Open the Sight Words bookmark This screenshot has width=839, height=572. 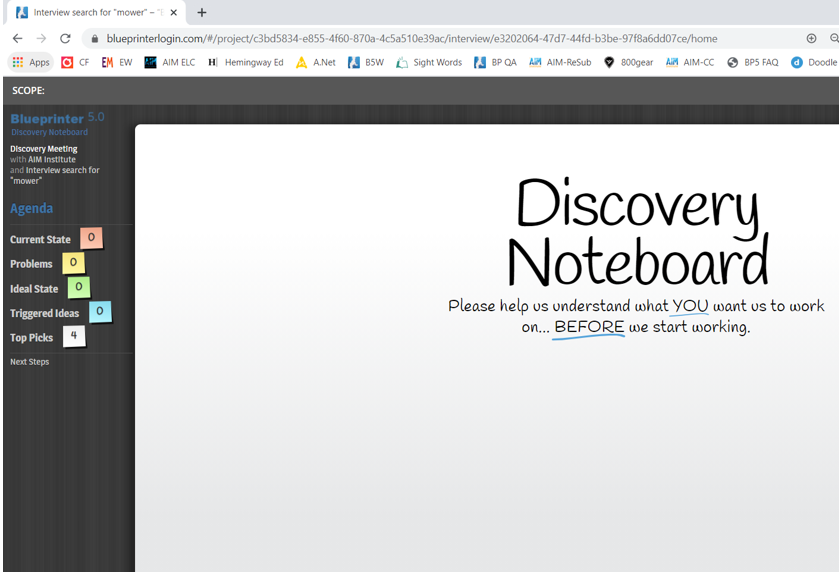(429, 62)
